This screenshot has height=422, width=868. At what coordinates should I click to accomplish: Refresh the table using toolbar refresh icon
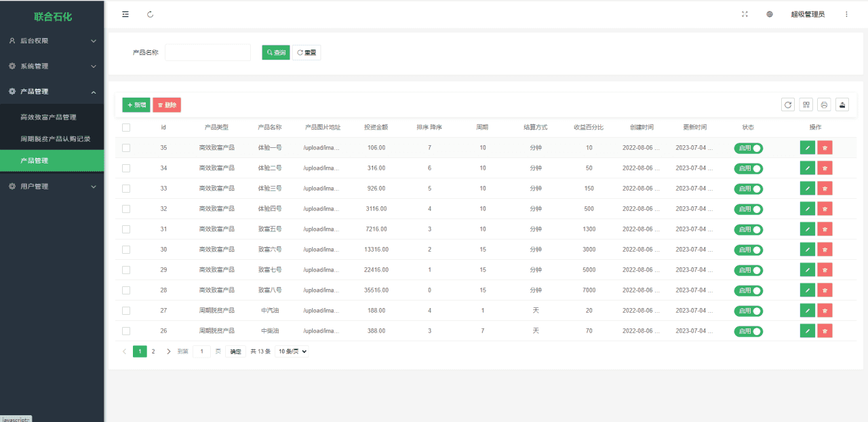(788, 104)
